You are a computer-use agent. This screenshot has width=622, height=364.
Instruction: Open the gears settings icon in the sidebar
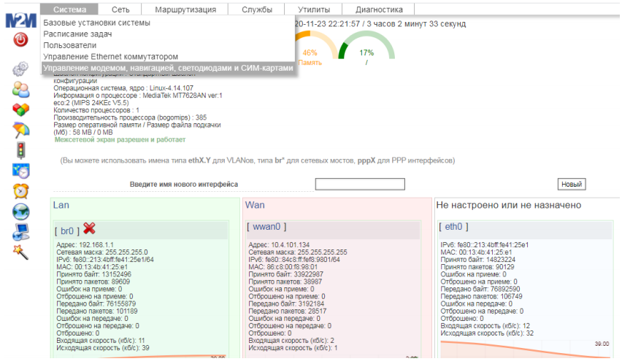point(20,69)
